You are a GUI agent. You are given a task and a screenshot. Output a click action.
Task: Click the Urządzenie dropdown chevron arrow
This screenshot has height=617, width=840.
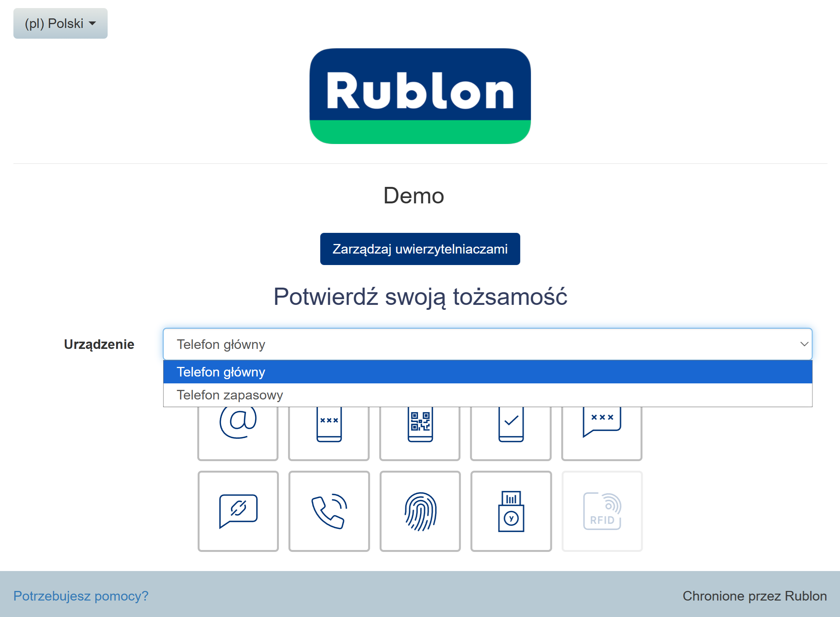(x=804, y=344)
